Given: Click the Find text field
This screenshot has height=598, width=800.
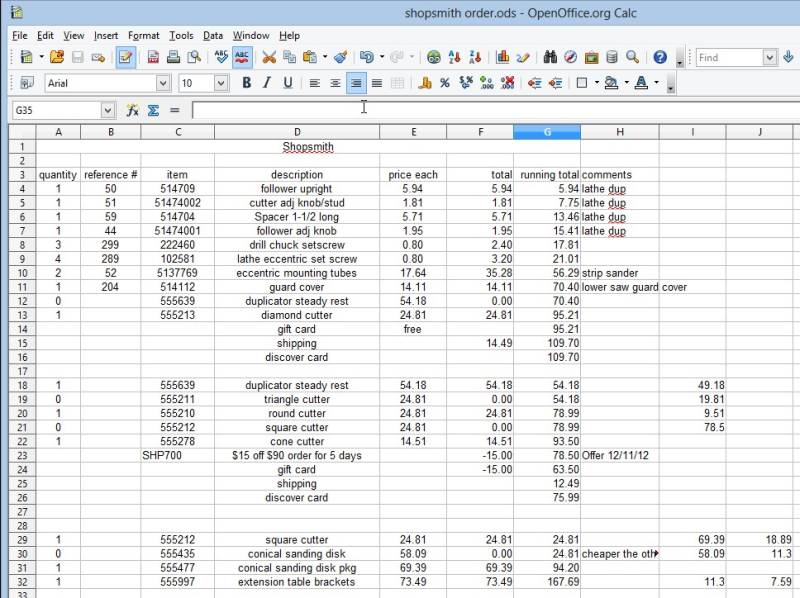Looking at the screenshot, I should coord(730,57).
